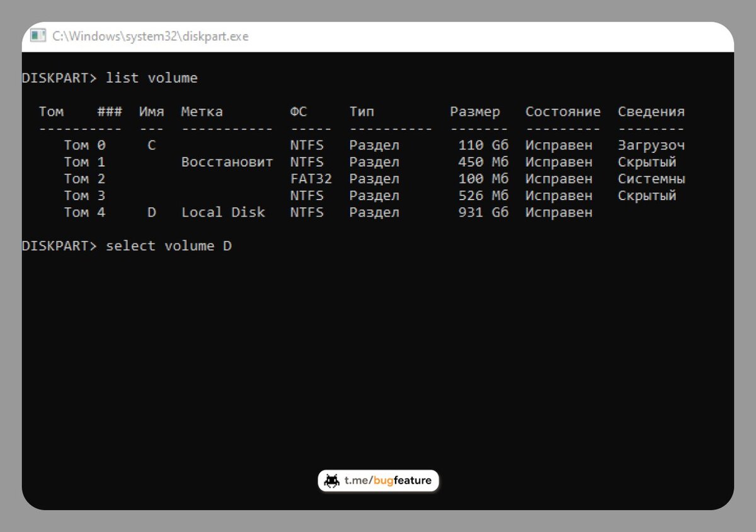Click the diskpart window icon in the title bar
Screen dimensions: 756x532
click(x=38, y=36)
